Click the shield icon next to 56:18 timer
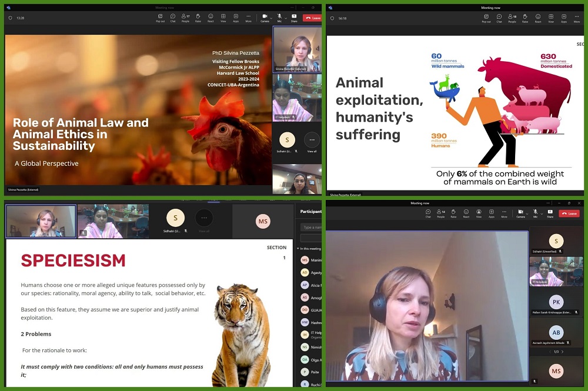588x391 pixels. pos(332,18)
